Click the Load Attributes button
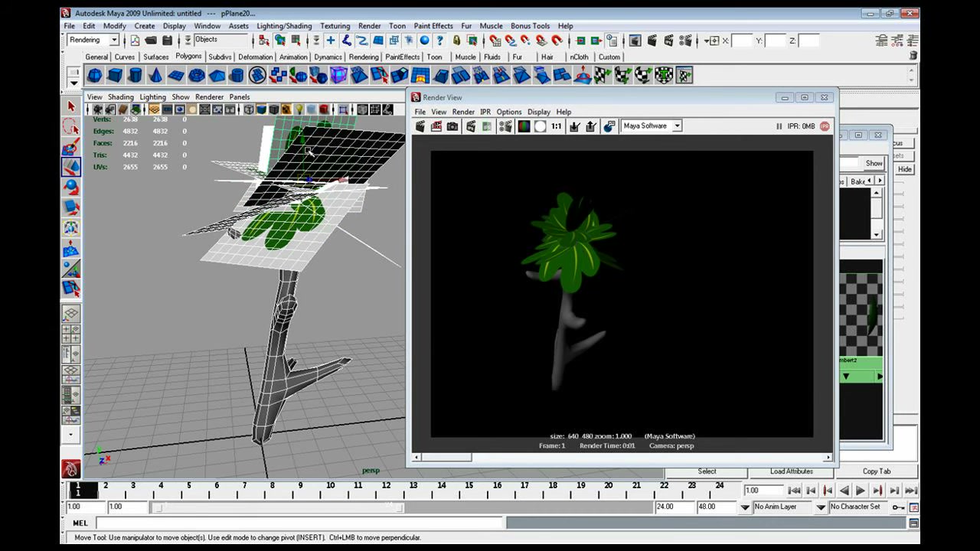Viewport: 980px width, 551px height. [x=792, y=471]
